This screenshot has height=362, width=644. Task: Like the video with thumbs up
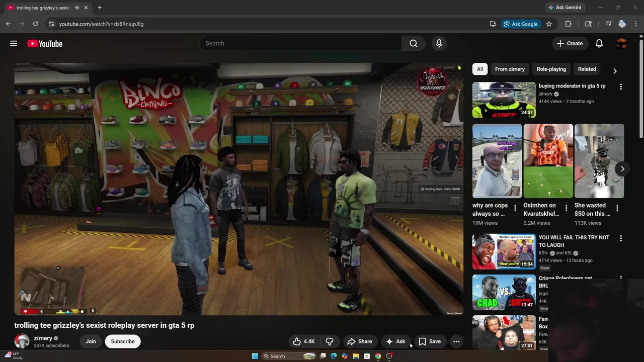pyautogui.click(x=304, y=341)
